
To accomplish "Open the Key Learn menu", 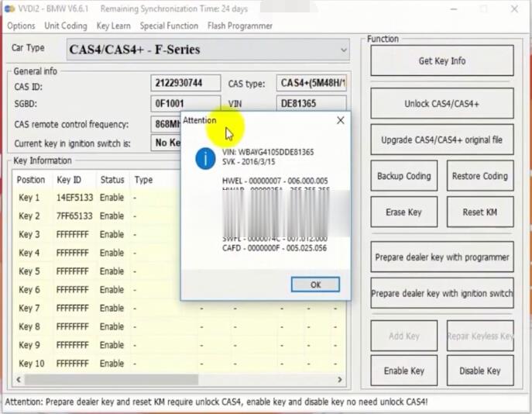I will tap(113, 26).
